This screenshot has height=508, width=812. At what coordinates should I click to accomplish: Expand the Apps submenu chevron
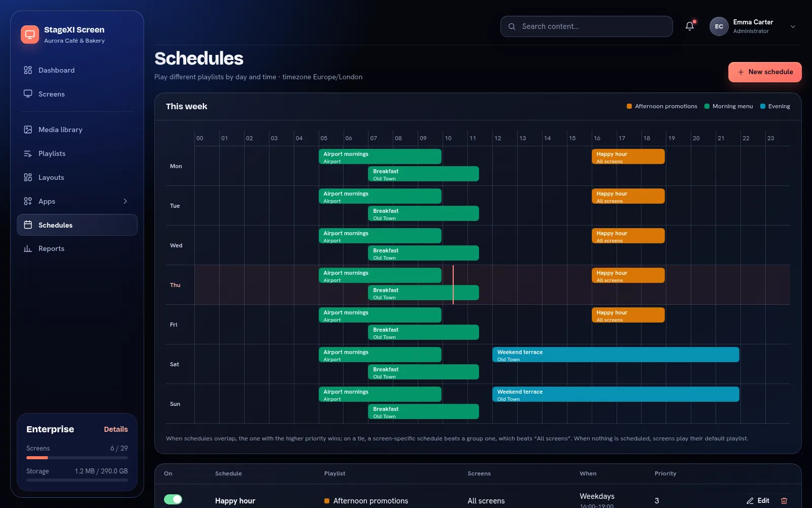coord(125,201)
